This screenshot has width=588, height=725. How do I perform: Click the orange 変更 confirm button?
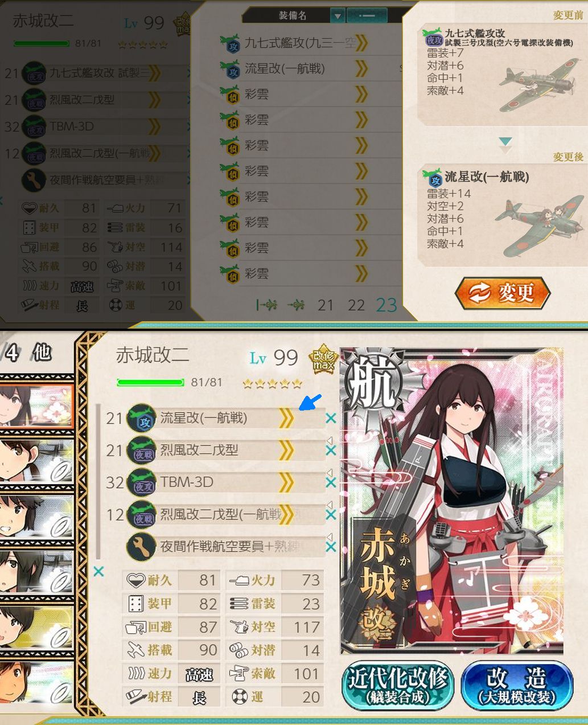point(503,293)
